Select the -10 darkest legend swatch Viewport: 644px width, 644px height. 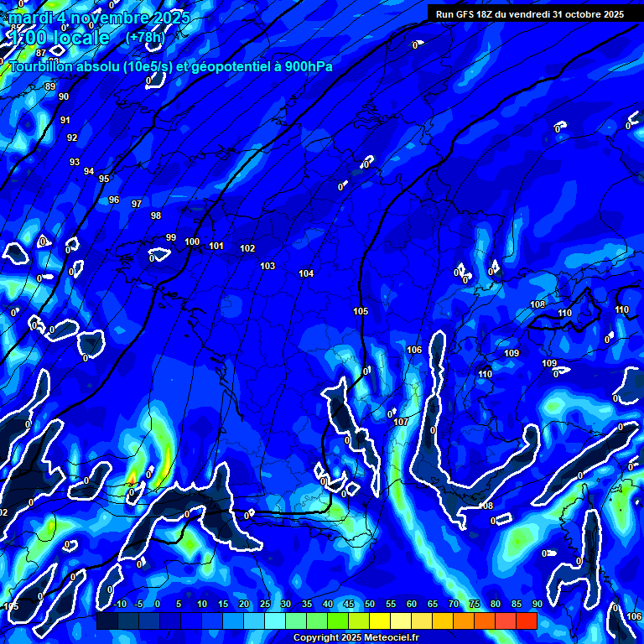pos(107,621)
